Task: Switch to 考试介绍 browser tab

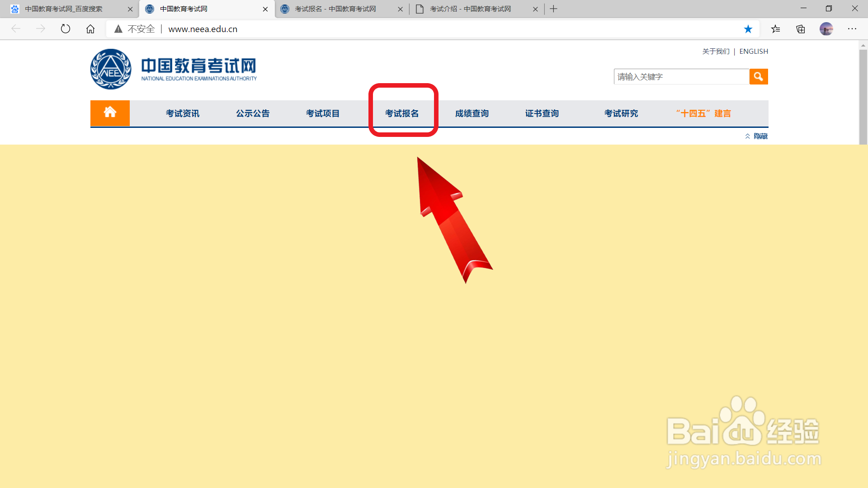Action: [x=470, y=9]
